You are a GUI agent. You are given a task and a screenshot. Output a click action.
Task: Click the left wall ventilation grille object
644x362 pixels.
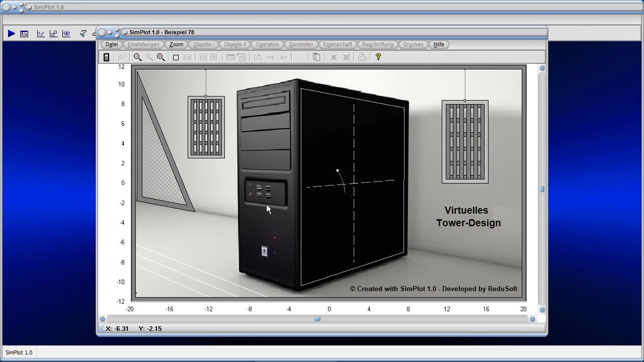[206, 127]
